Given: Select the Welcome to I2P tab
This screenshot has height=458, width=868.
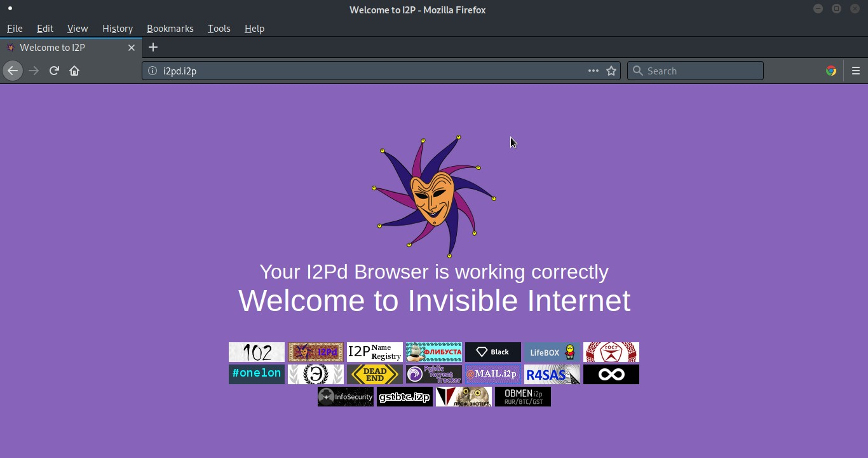Looking at the screenshot, I should 71,48.
